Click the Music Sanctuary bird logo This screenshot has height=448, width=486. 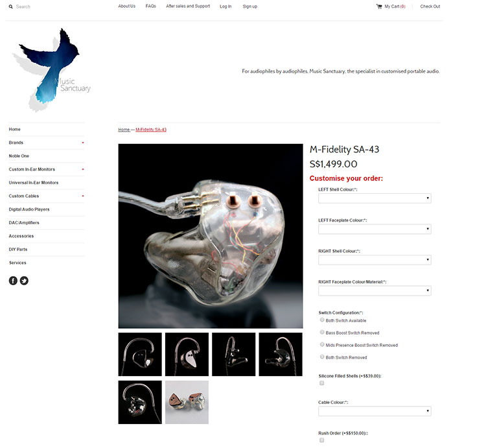point(51,70)
